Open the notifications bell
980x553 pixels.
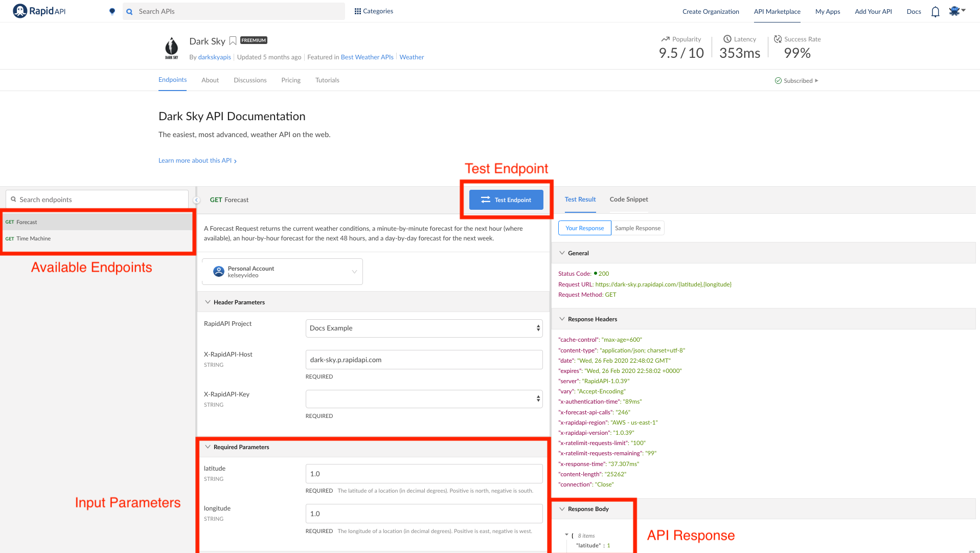pos(936,12)
